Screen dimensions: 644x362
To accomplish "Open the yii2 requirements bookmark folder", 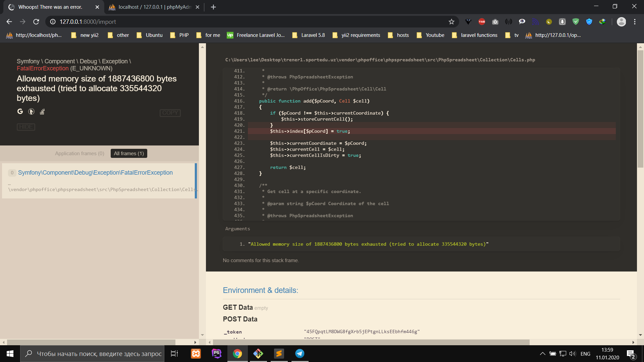I will [356, 35].
